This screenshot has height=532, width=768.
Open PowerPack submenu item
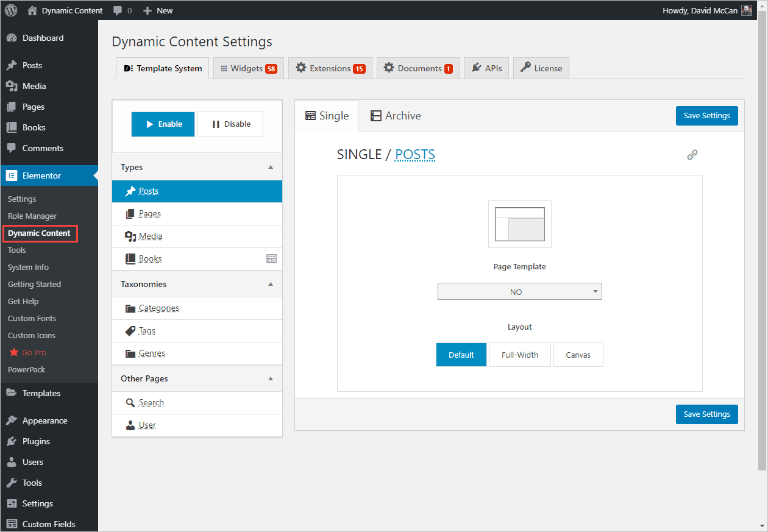coord(26,369)
